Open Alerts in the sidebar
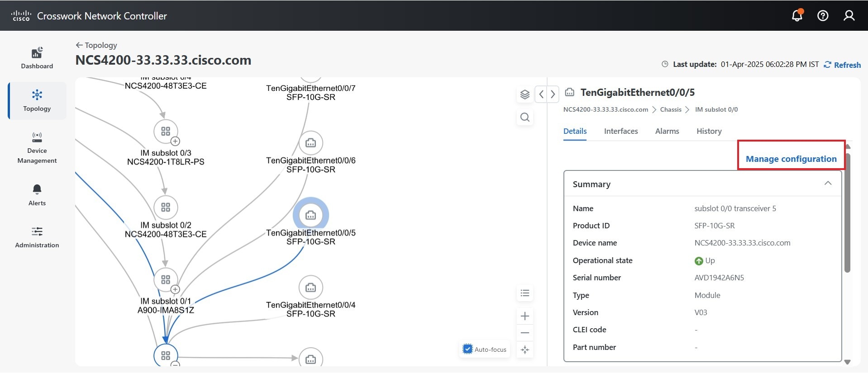 [x=37, y=195]
